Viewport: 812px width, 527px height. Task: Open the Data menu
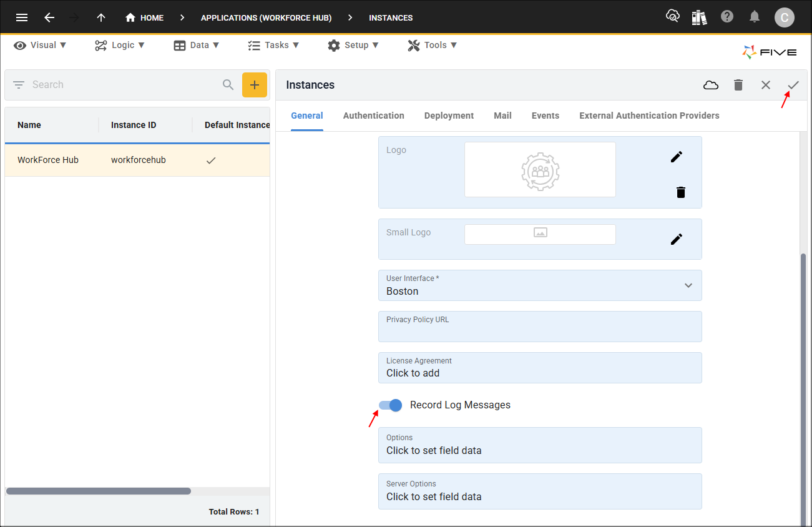point(197,45)
